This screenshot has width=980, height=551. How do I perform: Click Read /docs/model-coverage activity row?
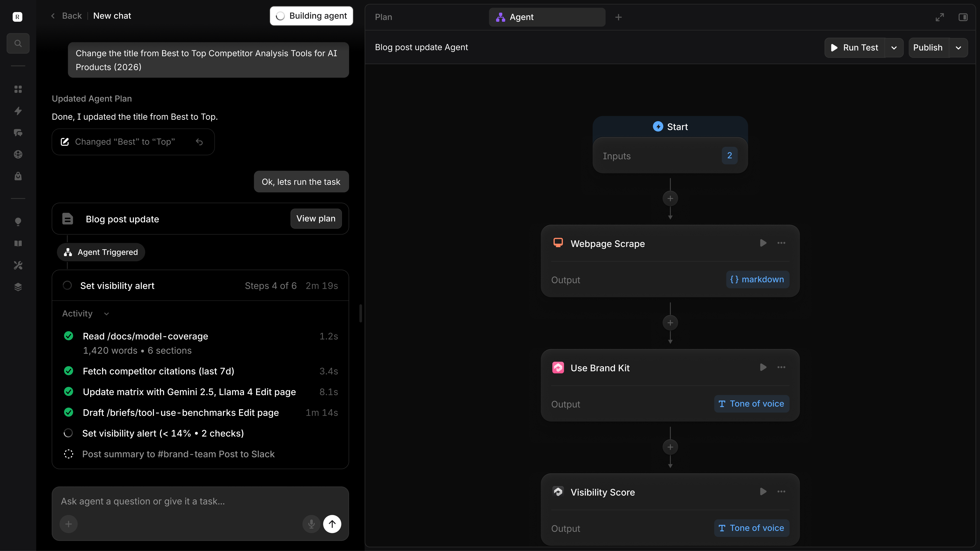pyautogui.click(x=201, y=343)
